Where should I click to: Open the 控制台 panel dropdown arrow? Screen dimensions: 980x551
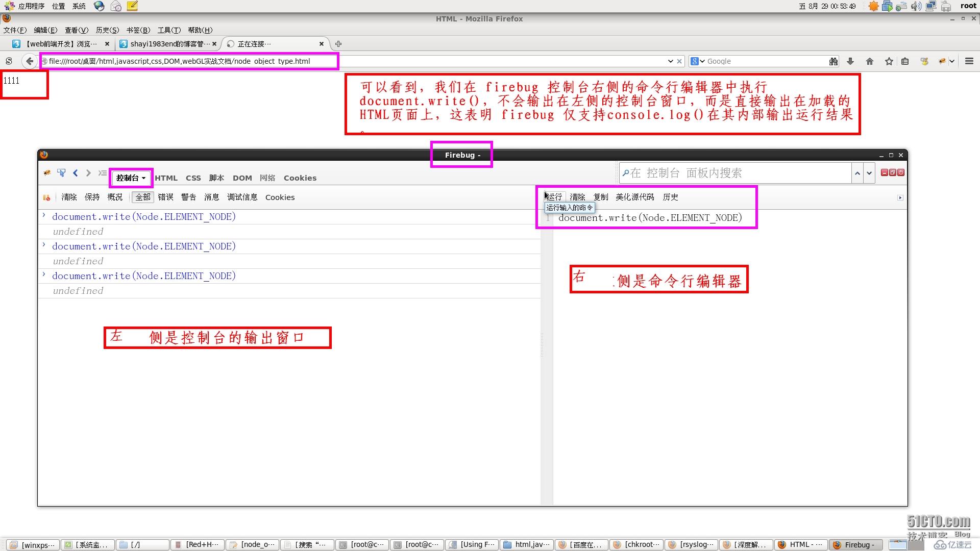[x=144, y=178]
